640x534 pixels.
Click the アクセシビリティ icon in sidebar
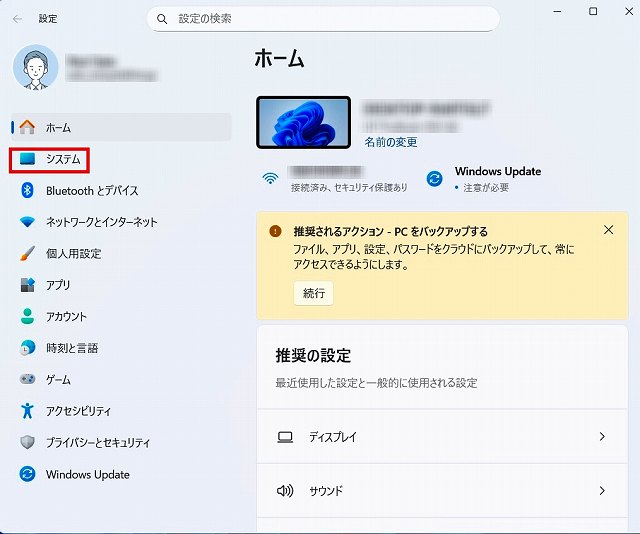point(28,411)
